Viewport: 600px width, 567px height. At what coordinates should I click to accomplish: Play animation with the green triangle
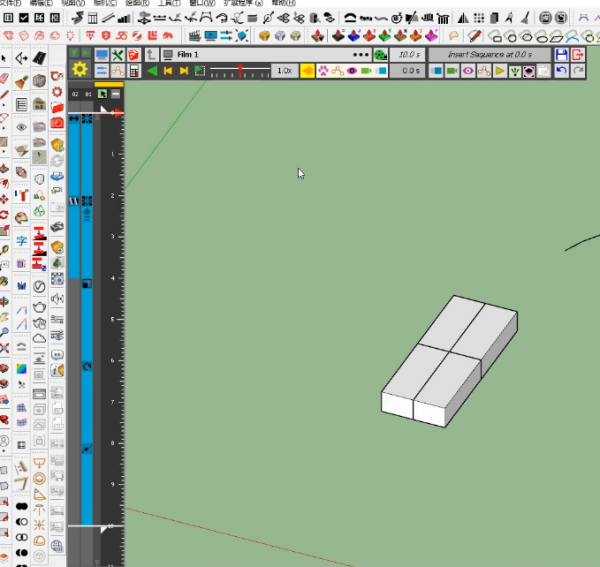(152, 71)
